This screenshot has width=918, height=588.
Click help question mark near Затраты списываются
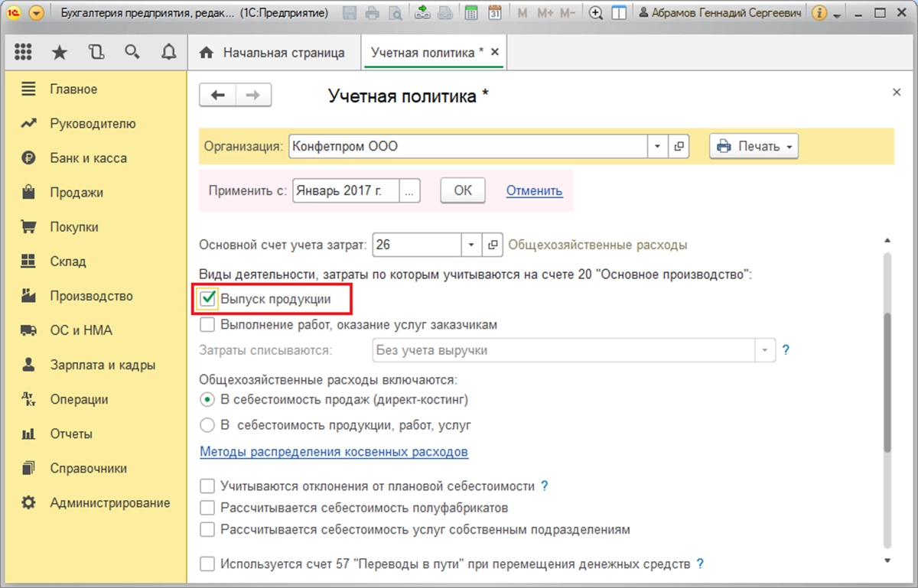pos(786,350)
